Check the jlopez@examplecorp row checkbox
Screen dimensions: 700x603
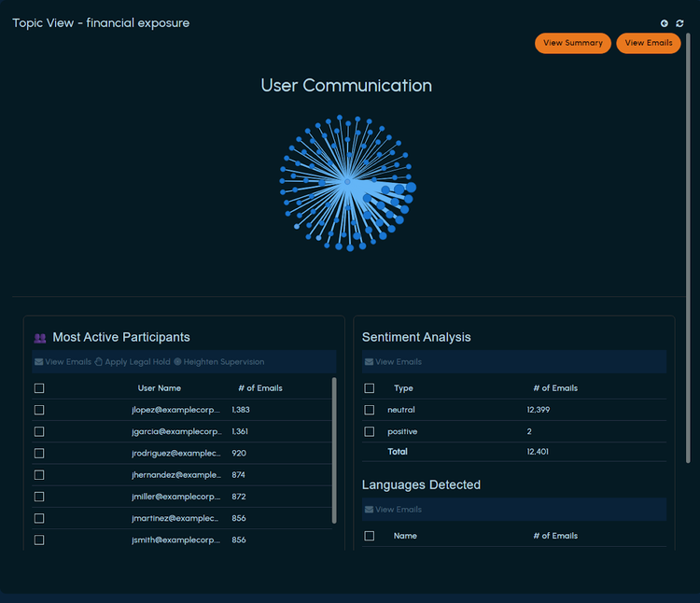39,410
